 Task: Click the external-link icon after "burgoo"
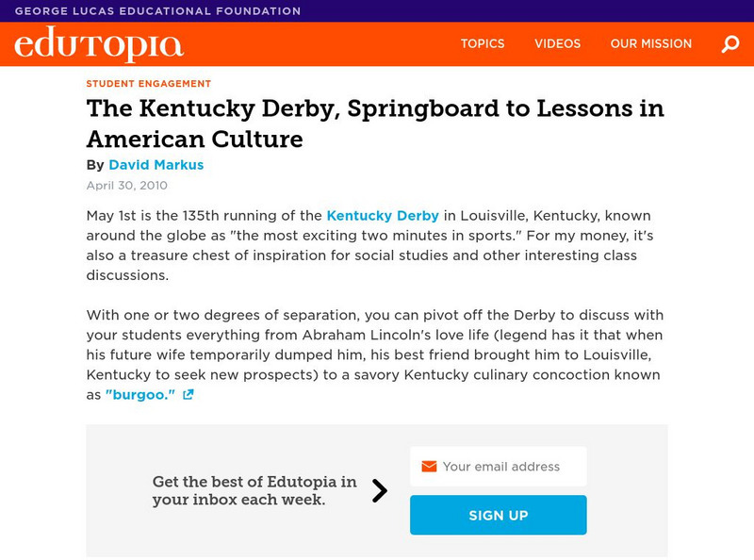[187, 394]
